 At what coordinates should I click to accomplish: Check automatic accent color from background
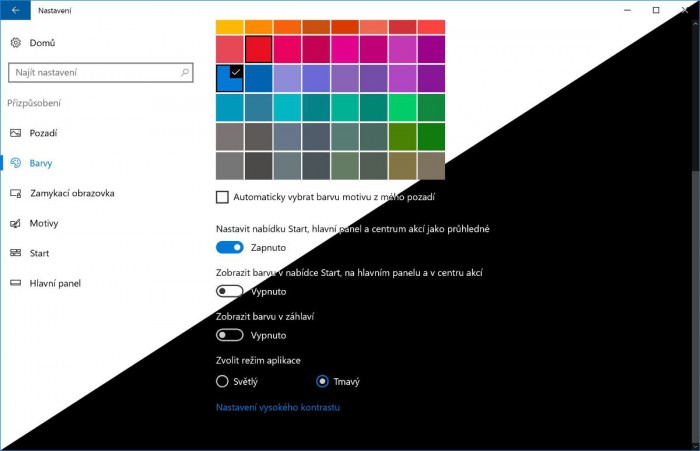223,197
